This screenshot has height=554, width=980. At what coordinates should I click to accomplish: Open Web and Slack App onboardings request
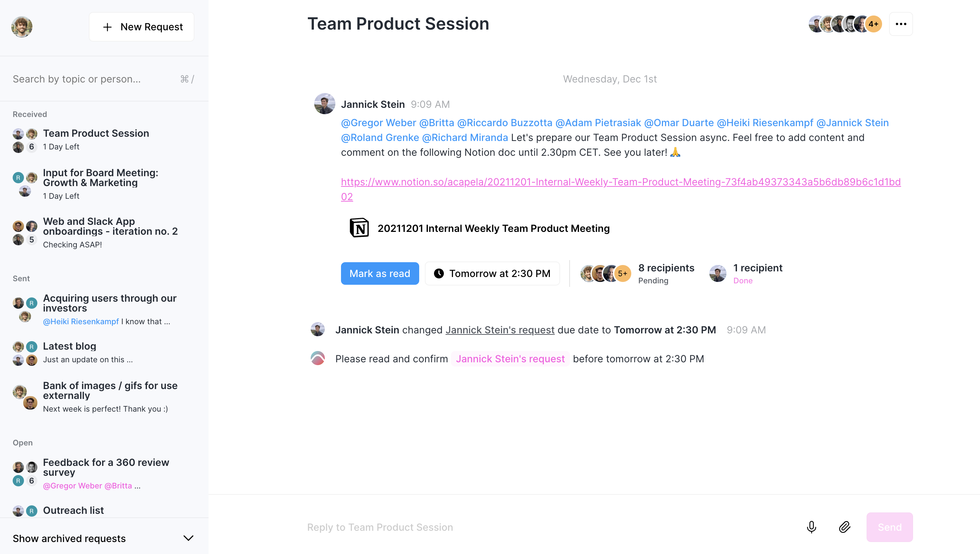click(x=110, y=226)
